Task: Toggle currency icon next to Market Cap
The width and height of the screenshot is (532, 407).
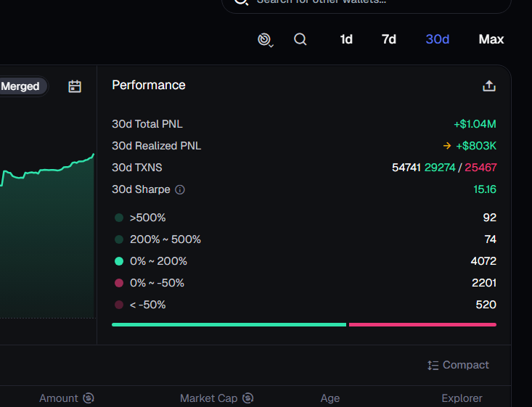Action: point(248,398)
